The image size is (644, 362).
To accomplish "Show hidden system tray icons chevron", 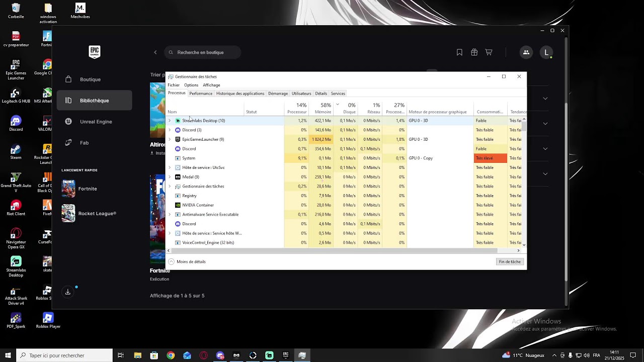I will point(554,355).
